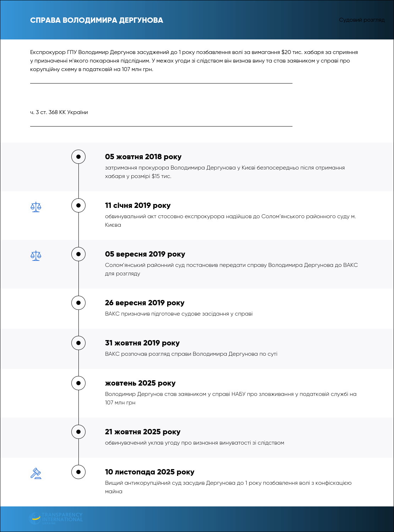Select the timeline marker for 21 жовтня 2025
This screenshot has height=532, width=394.
pyautogui.click(x=78, y=432)
